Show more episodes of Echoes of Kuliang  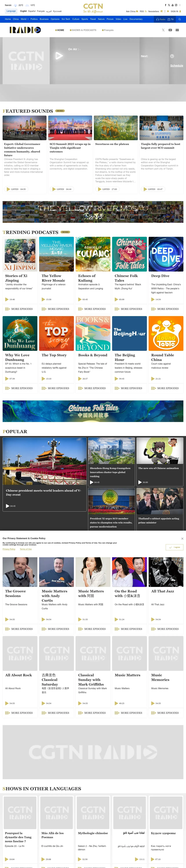[x=92, y=309]
